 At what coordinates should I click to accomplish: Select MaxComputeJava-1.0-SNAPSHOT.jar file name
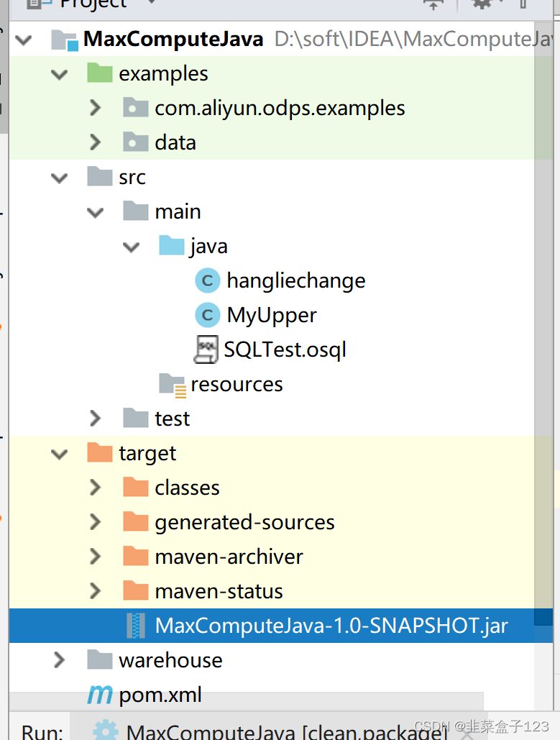point(331,626)
